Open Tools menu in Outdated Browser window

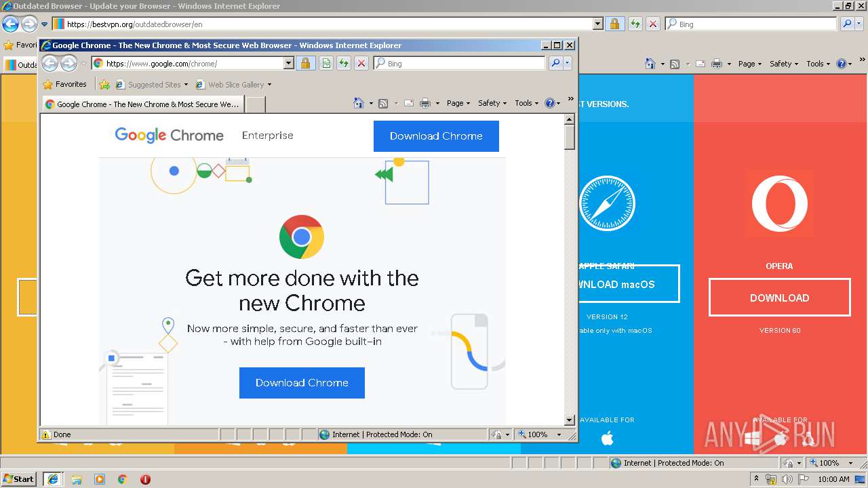click(x=818, y=64)
